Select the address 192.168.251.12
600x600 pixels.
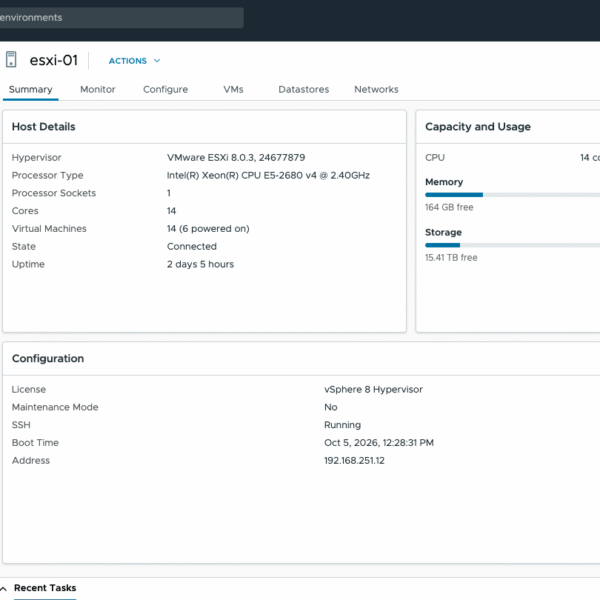[354, 461]
